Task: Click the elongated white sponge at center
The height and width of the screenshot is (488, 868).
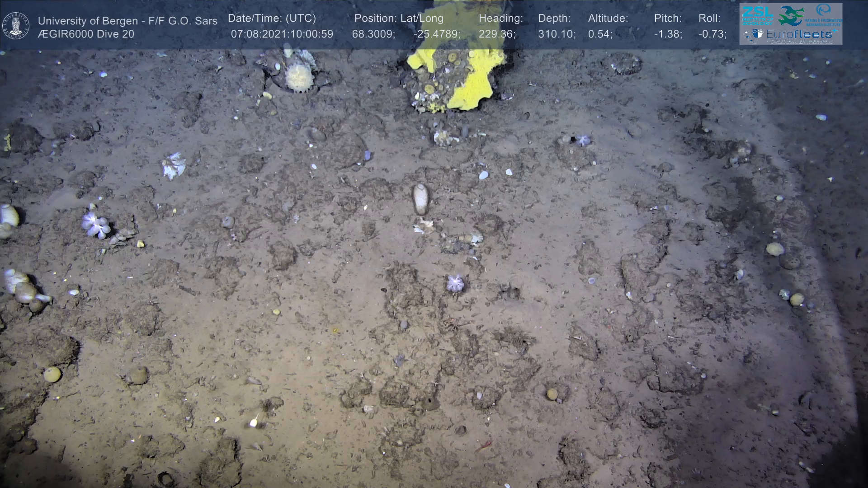Action: pyautogui.click(x=420, y=199)
